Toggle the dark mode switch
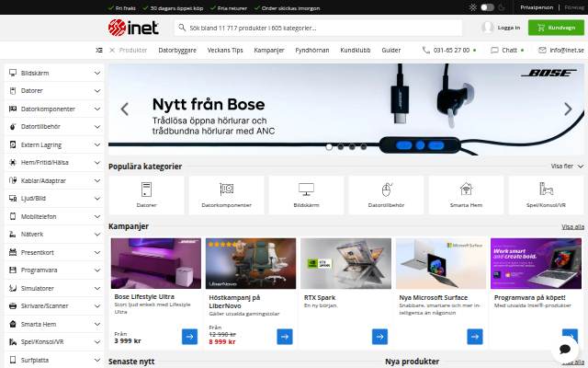 click(487, 7)
